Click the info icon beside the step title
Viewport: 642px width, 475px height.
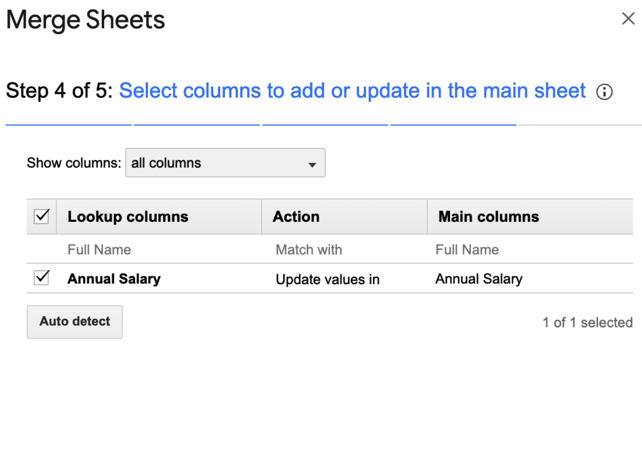pos(604,92)
